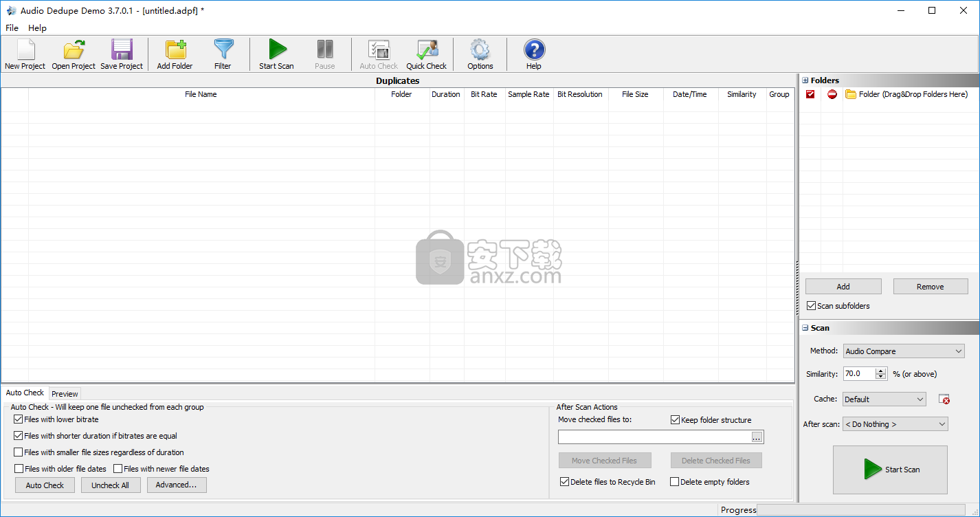Open the Filter funnel tool
Screen dimensions: 980x517
[x=223, y=54]
